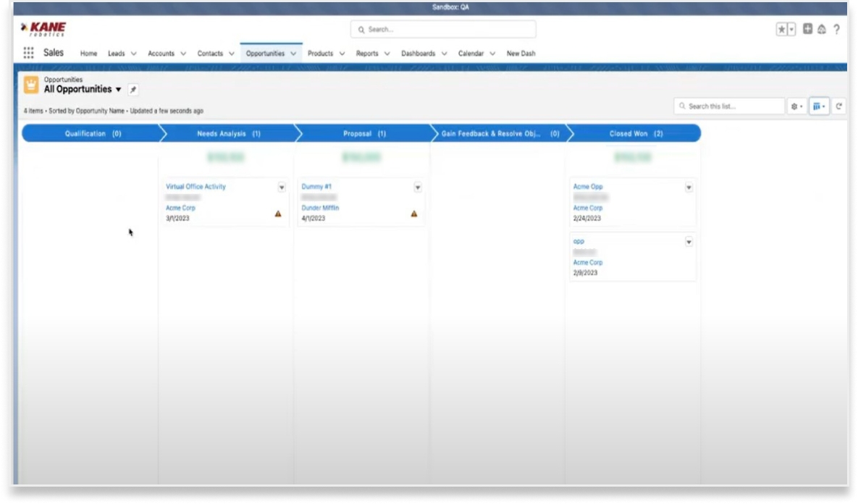The width and height of the screenshot is (858, 504).
Task: Refresh the opportunities list
Action: coord(839,106)
